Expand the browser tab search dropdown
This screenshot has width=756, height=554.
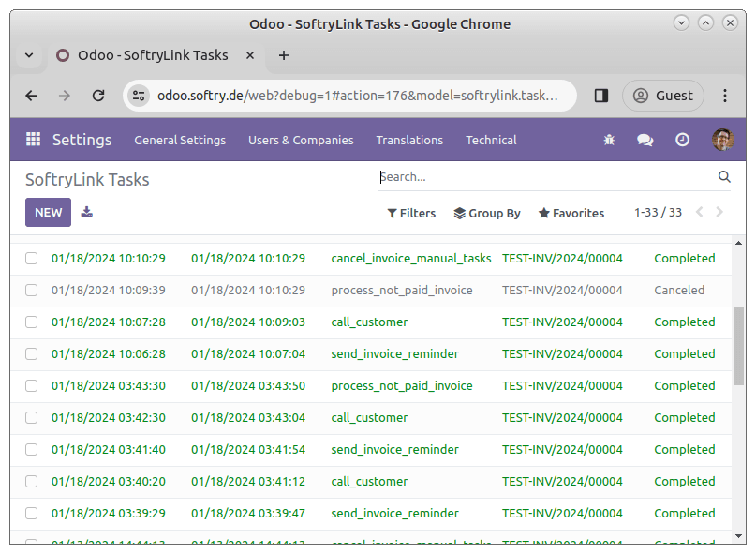pyautogui.click(x=29, y=55)
